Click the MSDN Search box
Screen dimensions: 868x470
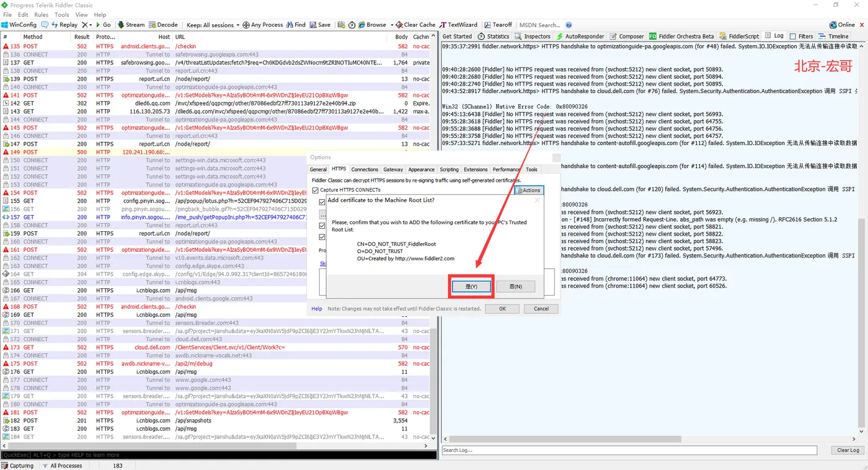(539, 25)
